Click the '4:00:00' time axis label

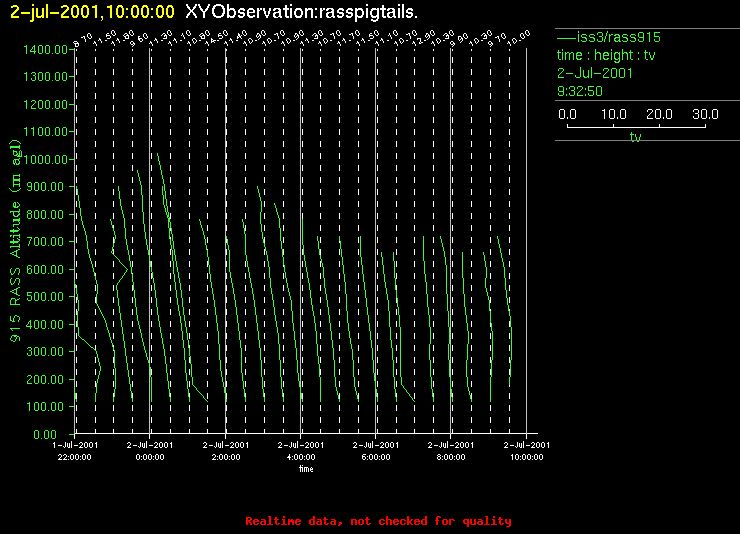(301, 457)
